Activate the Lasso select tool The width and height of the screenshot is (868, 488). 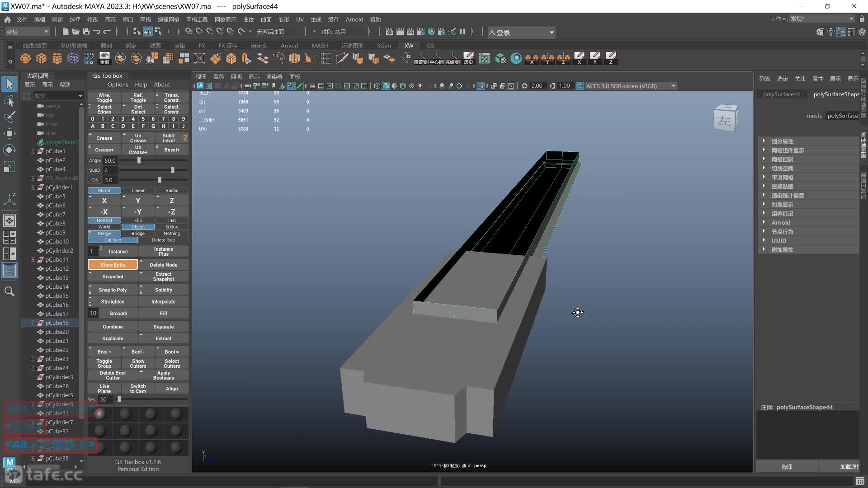[x=9, y=101]
